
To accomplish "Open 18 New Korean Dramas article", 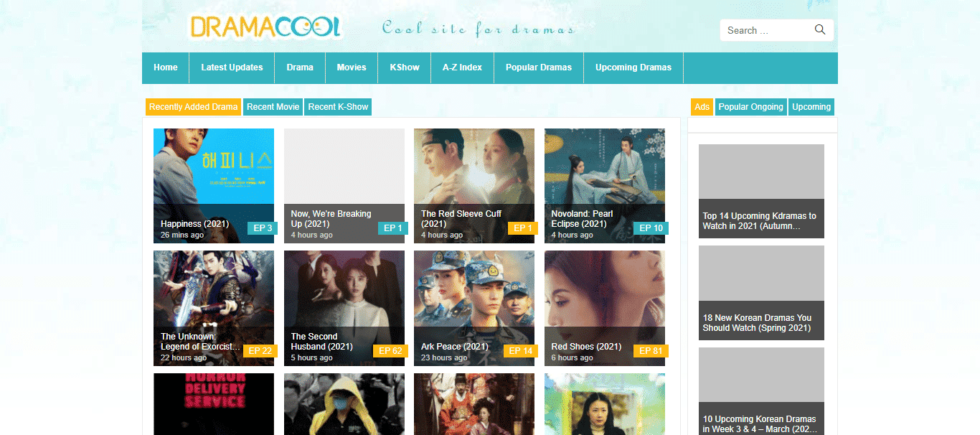I will (x=761, y=293).
